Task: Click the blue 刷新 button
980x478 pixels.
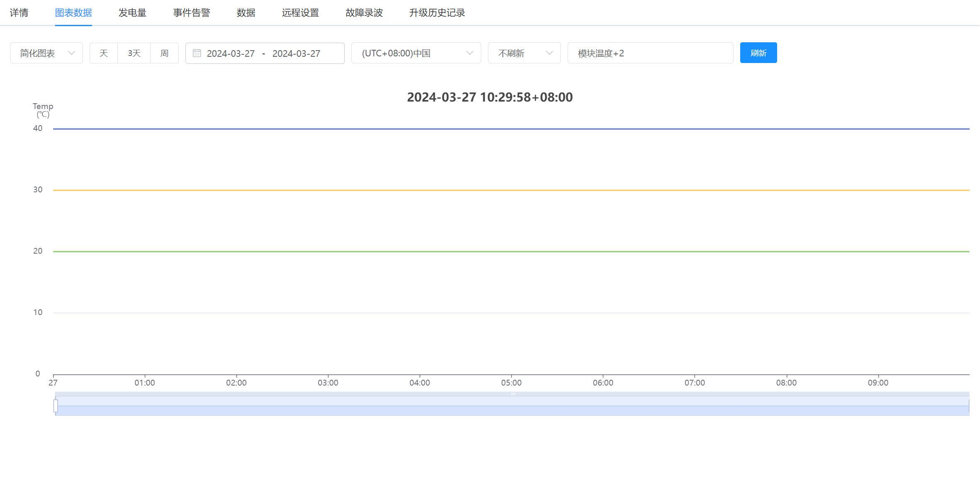Action: (x=758, y=53)
